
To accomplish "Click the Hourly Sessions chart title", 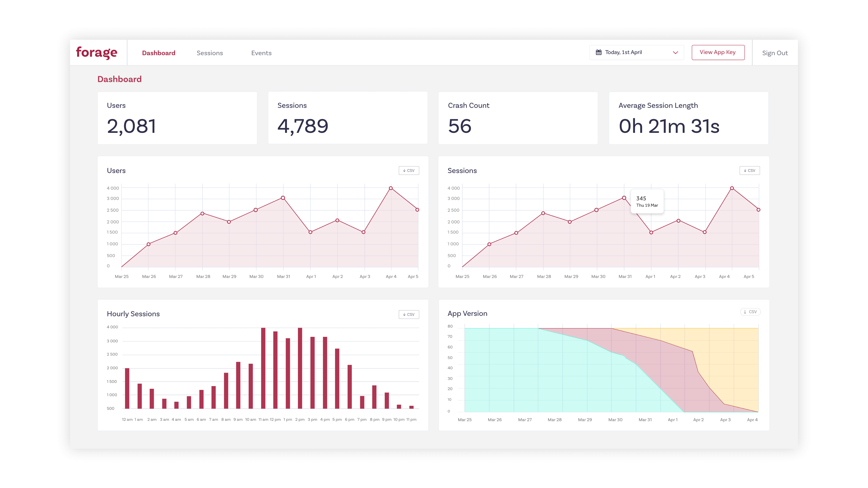I will pyautogui.click(x=133, y=314).
